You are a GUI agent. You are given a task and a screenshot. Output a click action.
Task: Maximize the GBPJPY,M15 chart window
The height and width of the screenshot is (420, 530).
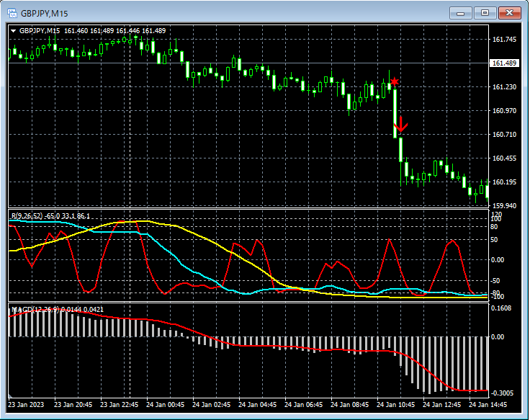point(484,12)
